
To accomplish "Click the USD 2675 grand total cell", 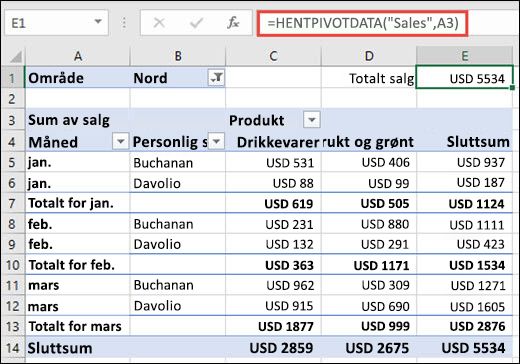I will pos(369,348).
